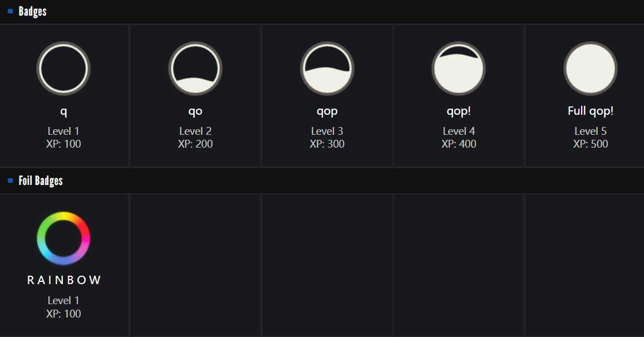The width and height of the screenshot is (644, 337).
Task: Click the 'qo' badge title text
Action: coord(195,111)
